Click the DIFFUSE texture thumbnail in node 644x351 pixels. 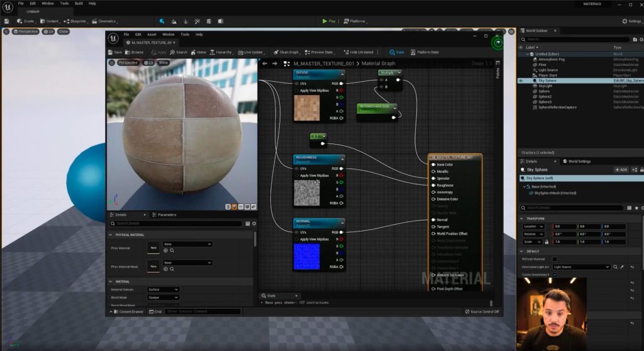tap(307, 108)
